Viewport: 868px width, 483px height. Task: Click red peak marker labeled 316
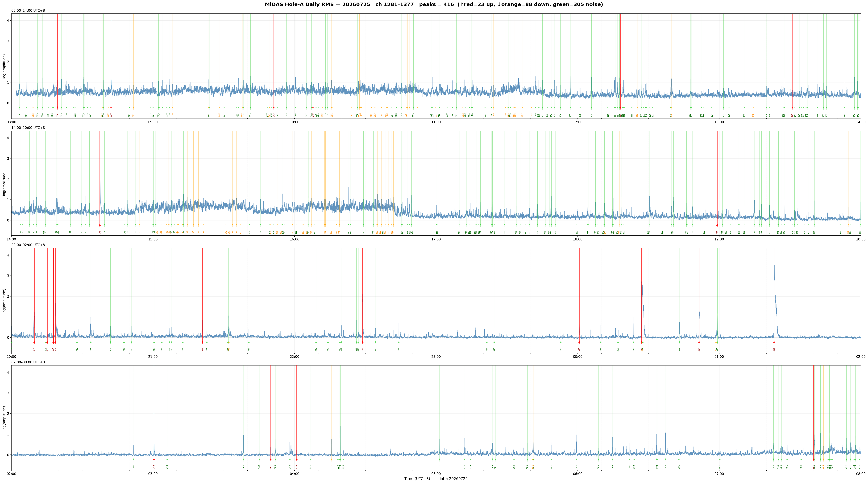coord(34,342)
